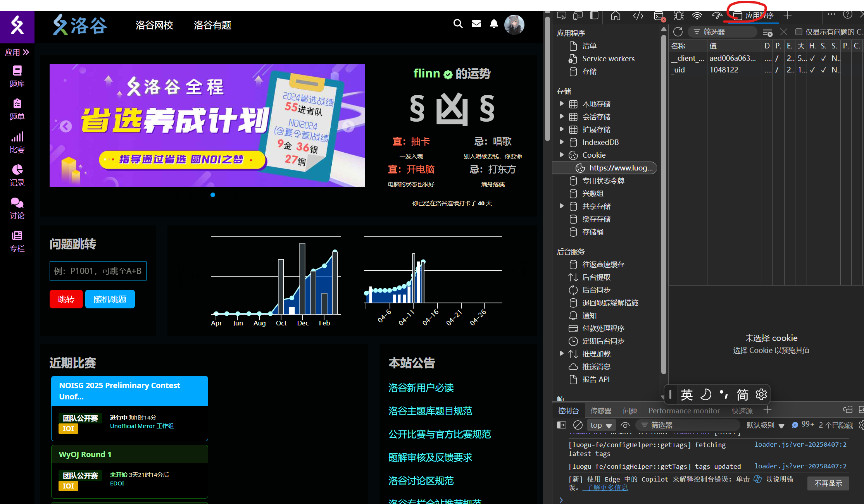This screenshot has width=864, height=504.
Task: Click the problem number input field
Action: (x=98, y=271)
